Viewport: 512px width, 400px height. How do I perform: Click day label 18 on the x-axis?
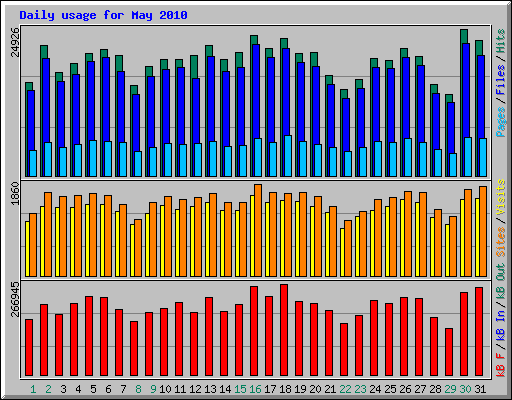[285, 389]
